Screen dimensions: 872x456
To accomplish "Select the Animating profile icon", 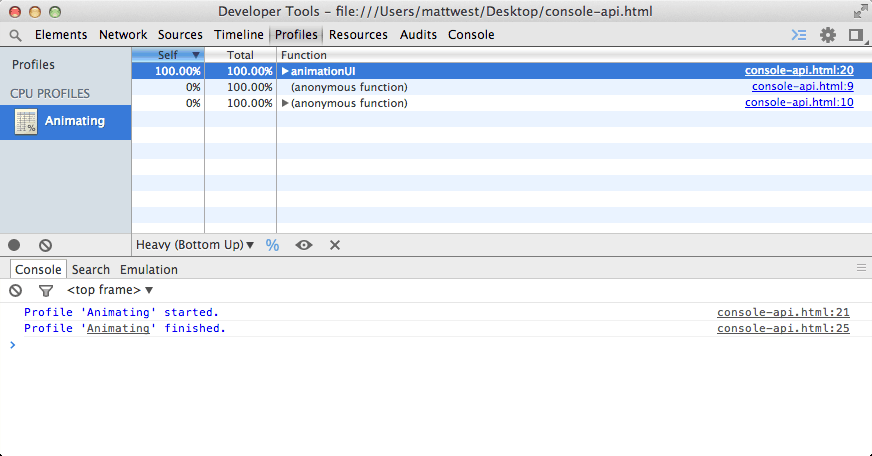I will (26, 122).
